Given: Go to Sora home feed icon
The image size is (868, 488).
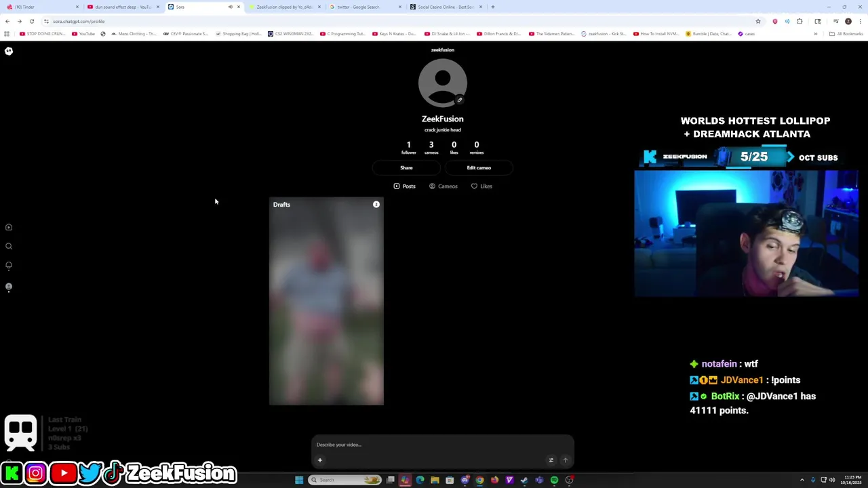Looking at the screenshot, I should click(9, 227).
